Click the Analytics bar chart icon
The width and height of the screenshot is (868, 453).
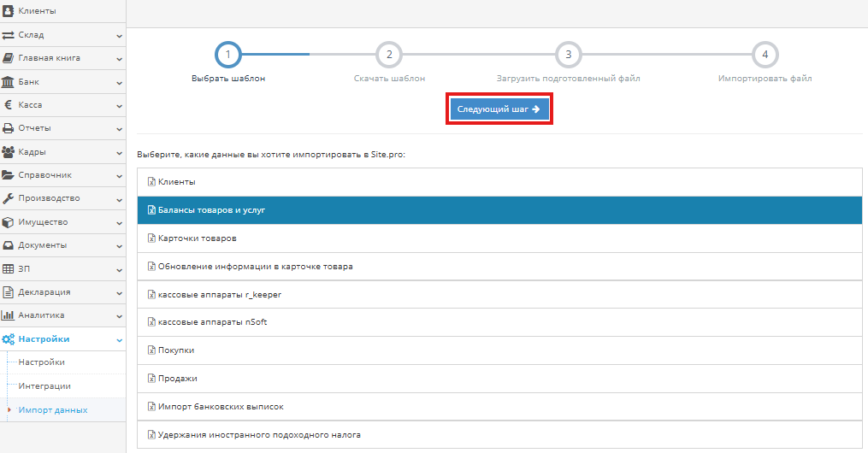(x=9, y=315)
